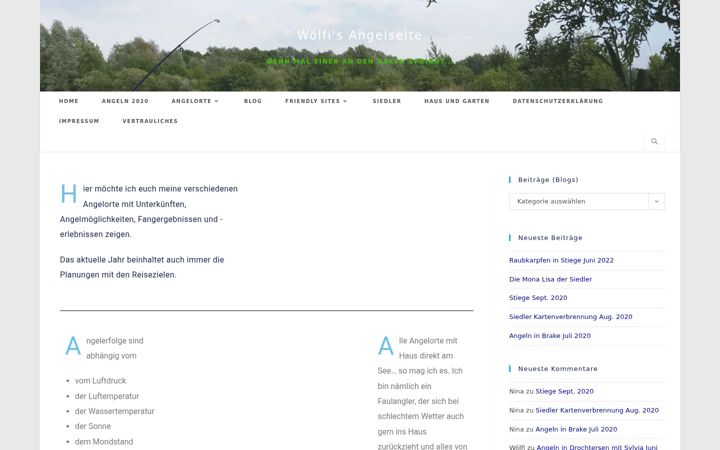Click the Neueste Kommentare heading

(557, 369)
